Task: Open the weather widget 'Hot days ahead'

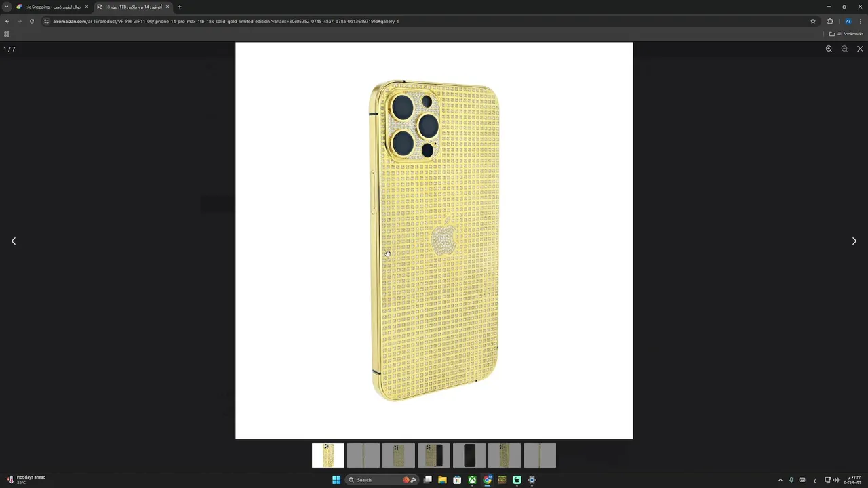Action: 26,479
